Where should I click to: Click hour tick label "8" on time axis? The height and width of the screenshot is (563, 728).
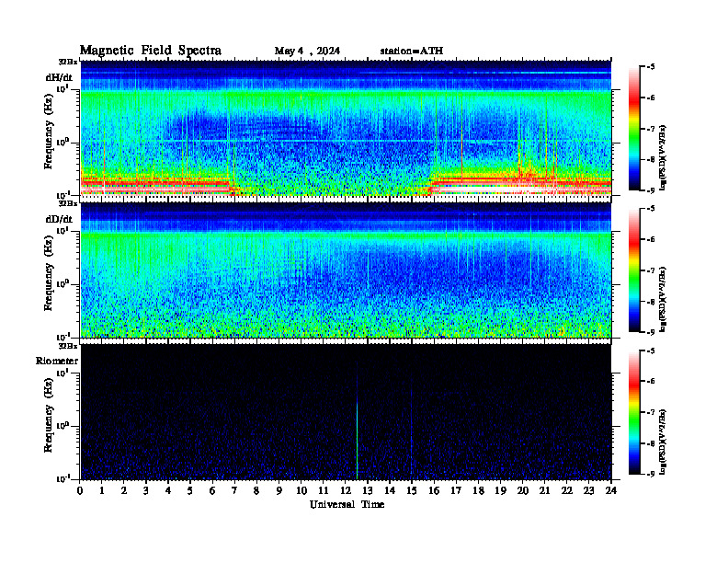click(x=256, y=491)
